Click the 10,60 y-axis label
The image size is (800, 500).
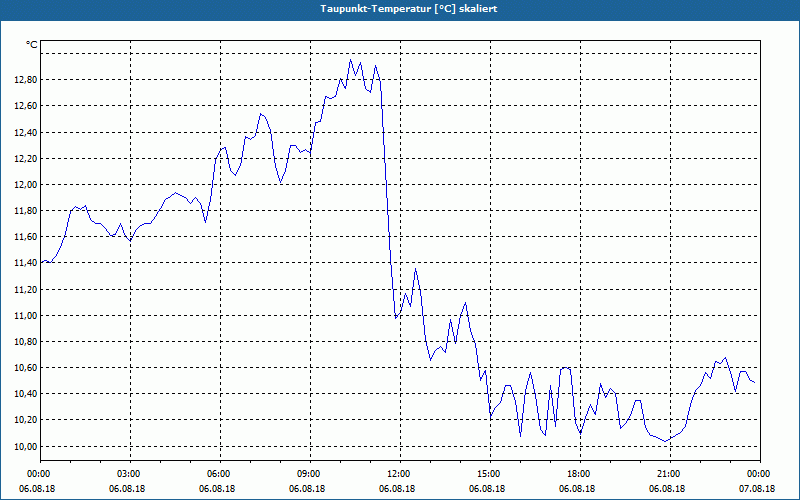27,367
